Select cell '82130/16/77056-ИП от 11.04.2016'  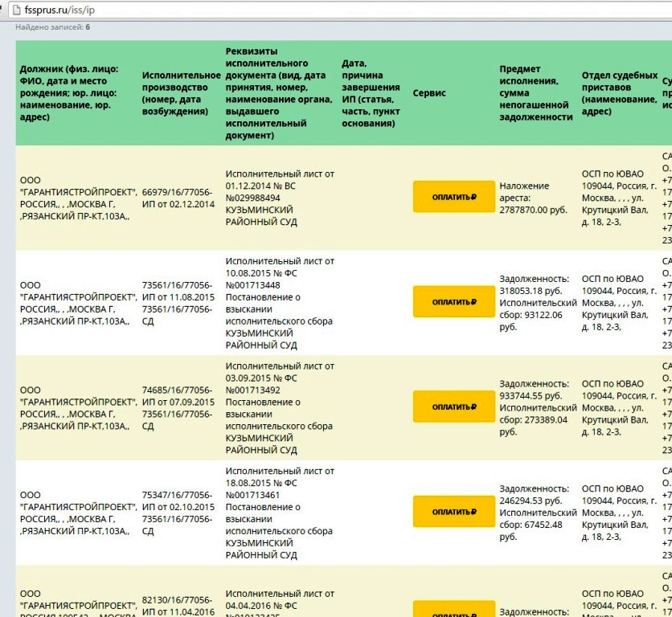pyautogui.click(x=178, y=606)
